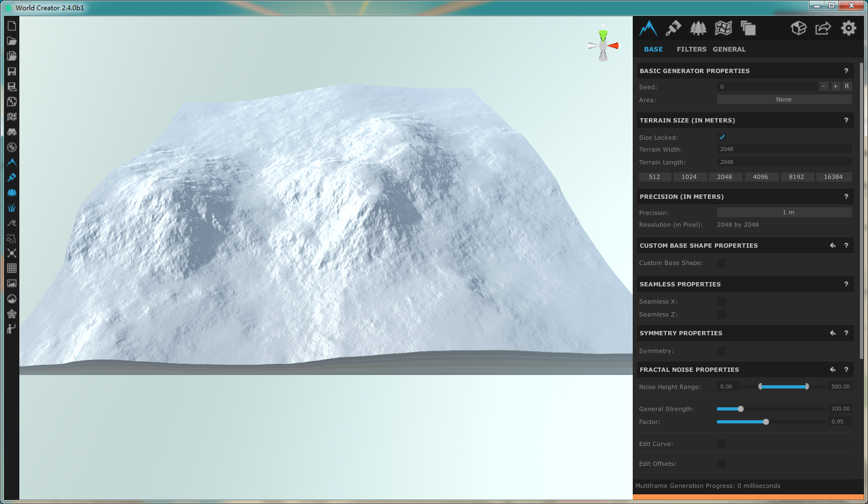Select the person figure icon in the left sidebar
Screen dimensions: 868x504
(x=12, y=329)
